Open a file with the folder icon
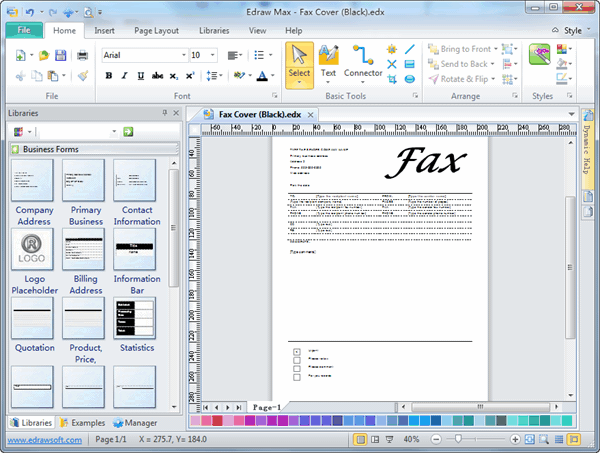 44,55
